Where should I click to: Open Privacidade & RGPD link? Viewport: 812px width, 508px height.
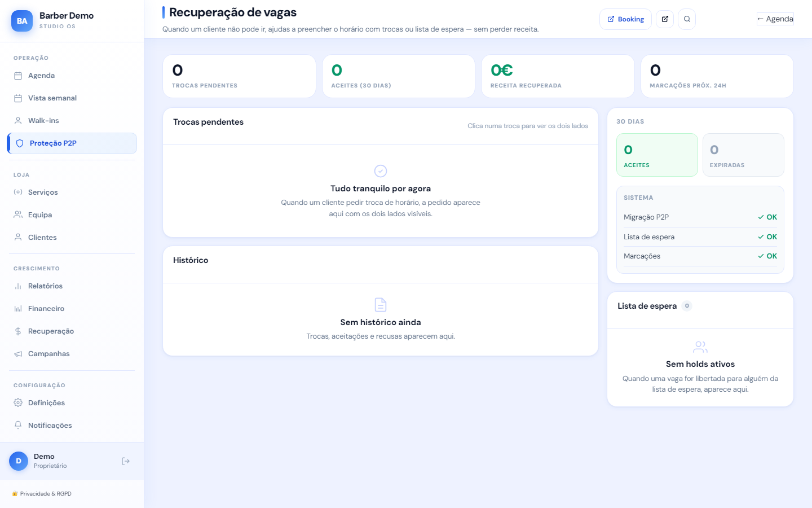(x=42, y=494)
